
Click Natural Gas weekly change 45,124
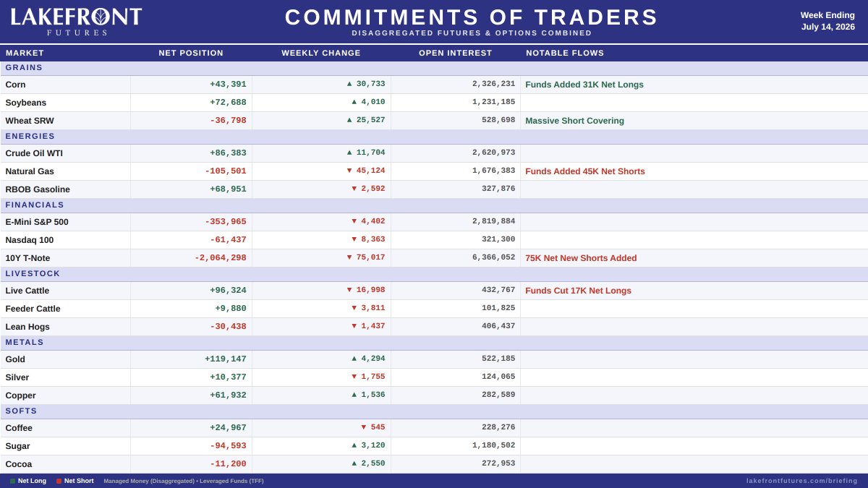[366, 171]
